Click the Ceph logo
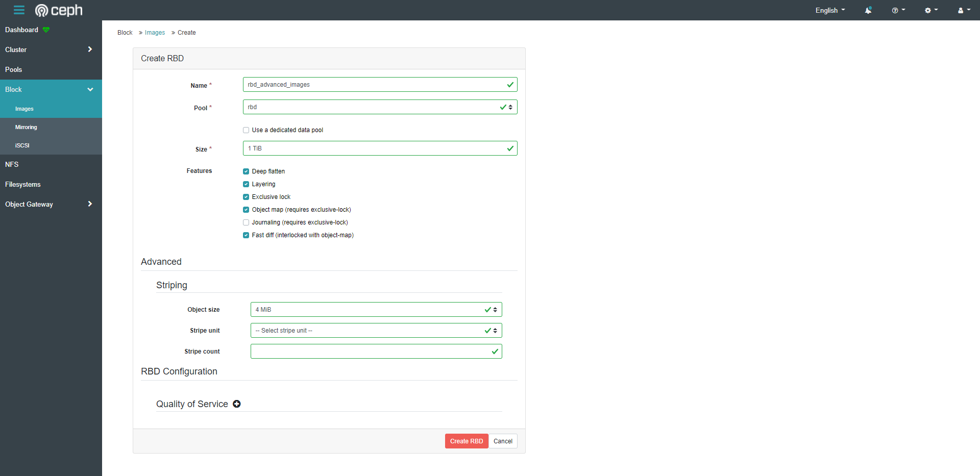The height and width of the screenshot is (476, 980). 59,10
